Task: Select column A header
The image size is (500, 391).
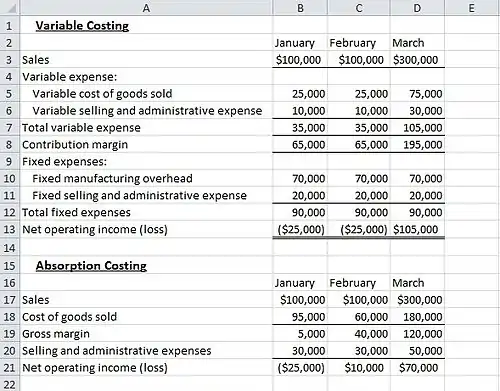Action: (x=146, y=7)
